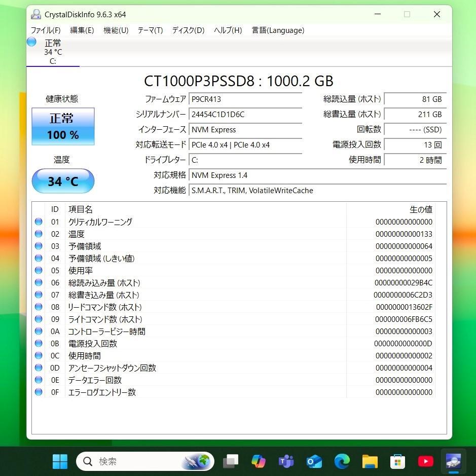Click the features field S.M.A.R.T., TRIM, VolatileWriteCache
The width and height of the screenshot is (476, 476).
pyautogui.click(x=317, y=190)
